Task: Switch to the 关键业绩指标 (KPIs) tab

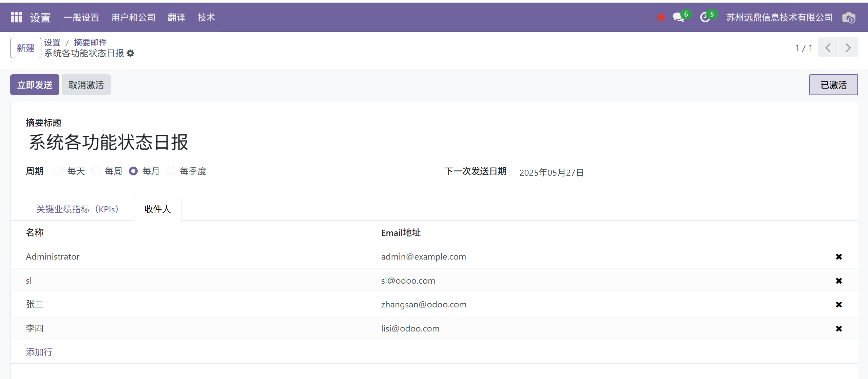Action: (77, 209)
